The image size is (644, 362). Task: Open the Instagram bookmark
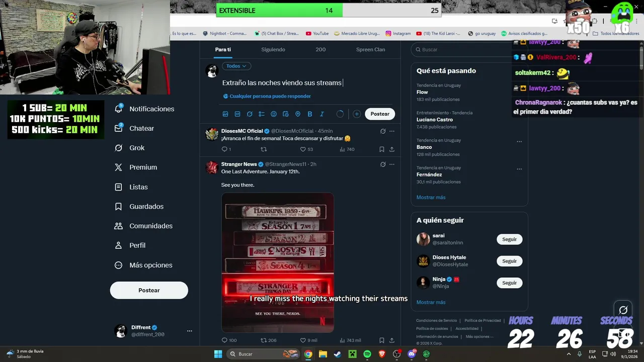pos(398,34)
